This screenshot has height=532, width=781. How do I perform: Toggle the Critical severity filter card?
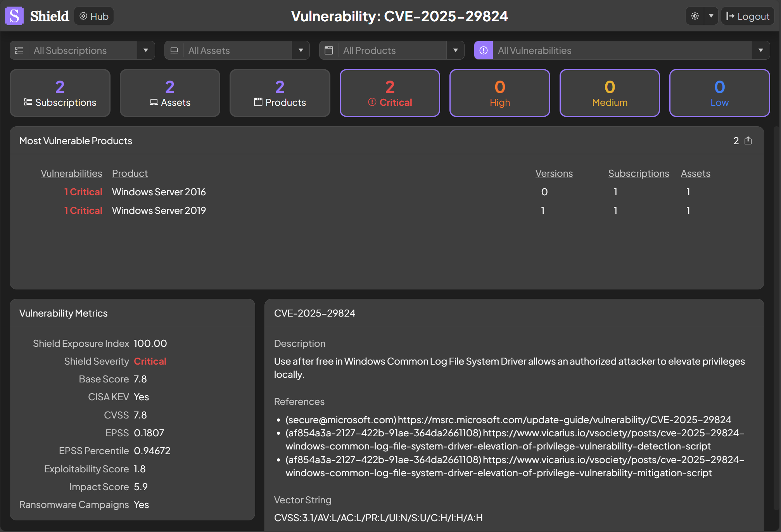pyautogui.click(x=390, y=93)
